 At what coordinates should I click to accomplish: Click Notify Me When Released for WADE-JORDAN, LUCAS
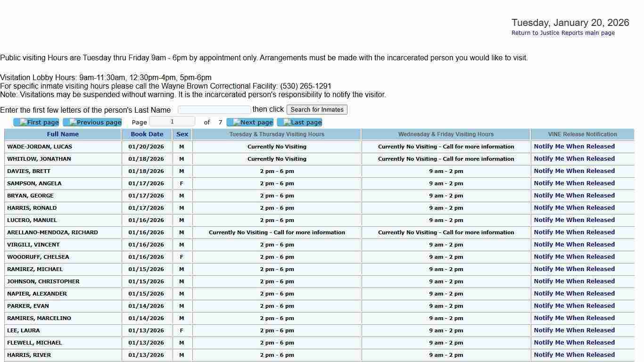(574, 147)
